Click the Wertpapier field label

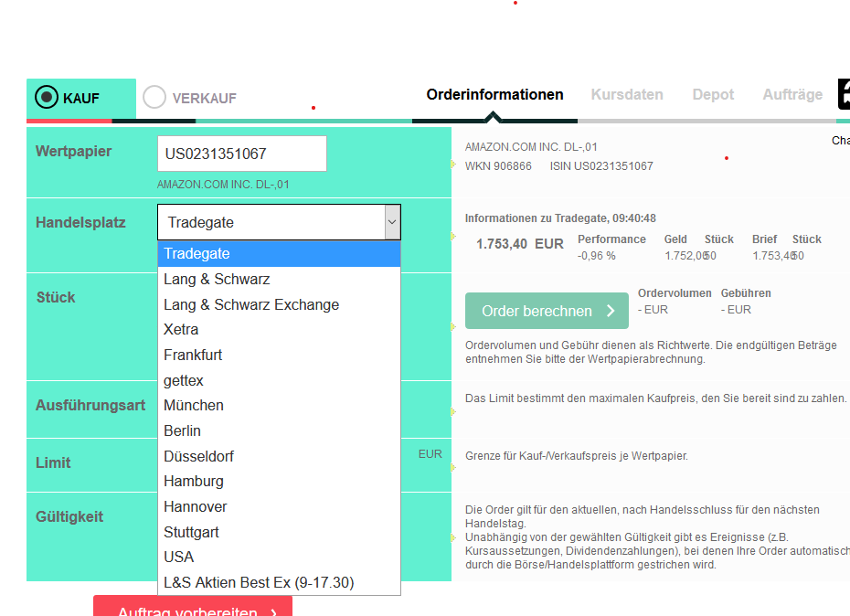73,152
